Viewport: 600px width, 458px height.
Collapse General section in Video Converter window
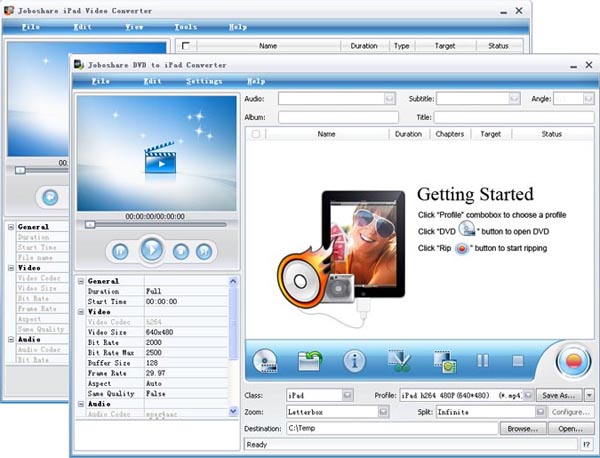pyautogui.click(x=11, y=227)
